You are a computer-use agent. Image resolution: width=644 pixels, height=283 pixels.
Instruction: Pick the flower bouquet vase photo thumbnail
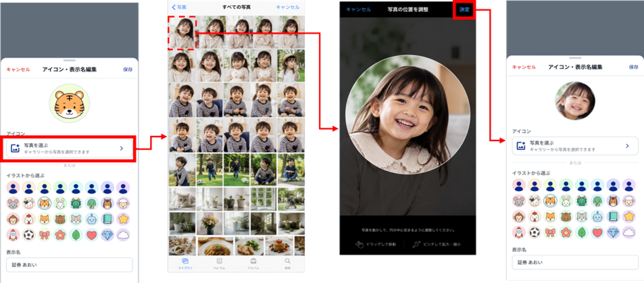pos(209,223)
